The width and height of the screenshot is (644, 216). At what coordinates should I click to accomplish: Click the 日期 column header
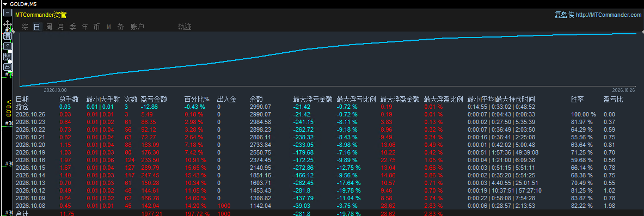[22, 99]
